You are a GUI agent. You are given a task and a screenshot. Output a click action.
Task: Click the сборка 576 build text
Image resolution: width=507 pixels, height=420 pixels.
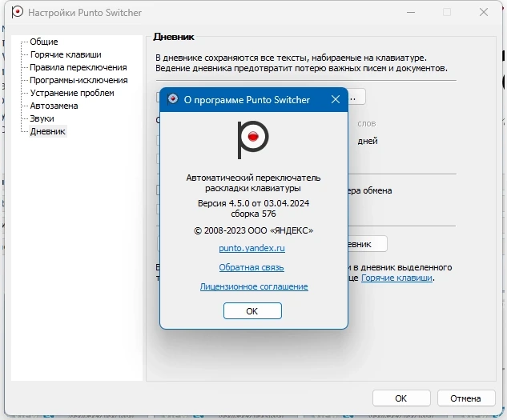pos(253,214)
